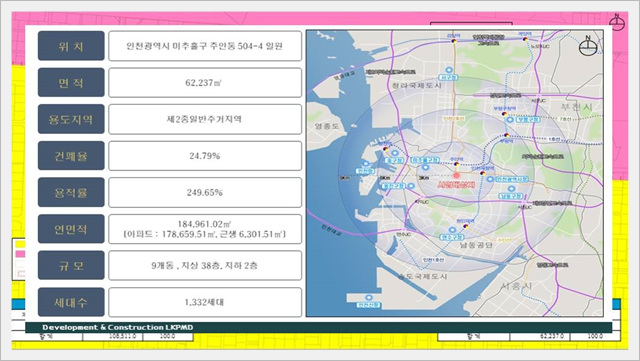Viewport: 640px width, 361px height.
Task: Click the 면적 label box
Action: pyautogui.click(x=71, y=82)
